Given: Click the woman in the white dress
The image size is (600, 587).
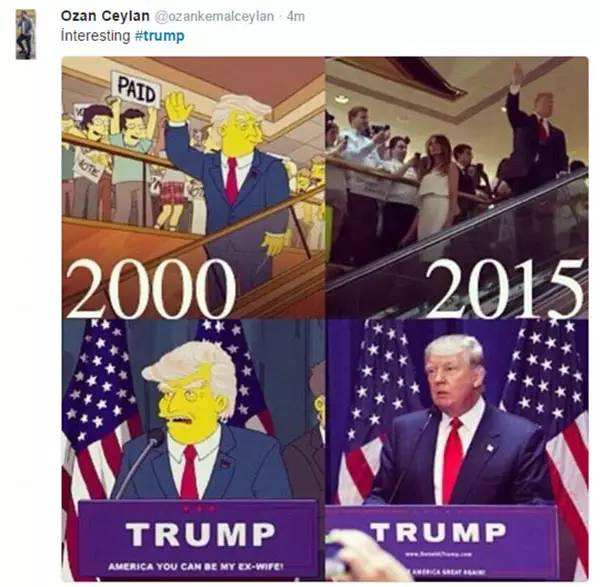Looking at the screenshot, I should click(x=436, y=188).
